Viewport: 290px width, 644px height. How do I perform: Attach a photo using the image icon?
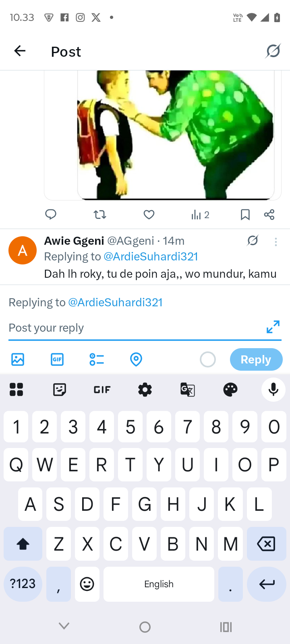click(x=18, y=359)
